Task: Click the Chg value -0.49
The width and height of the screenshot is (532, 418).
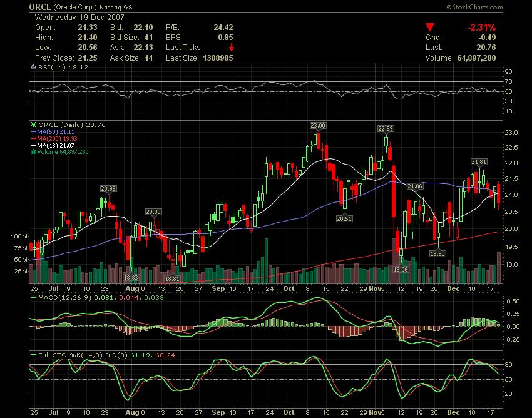Action: tap(487, 38)
